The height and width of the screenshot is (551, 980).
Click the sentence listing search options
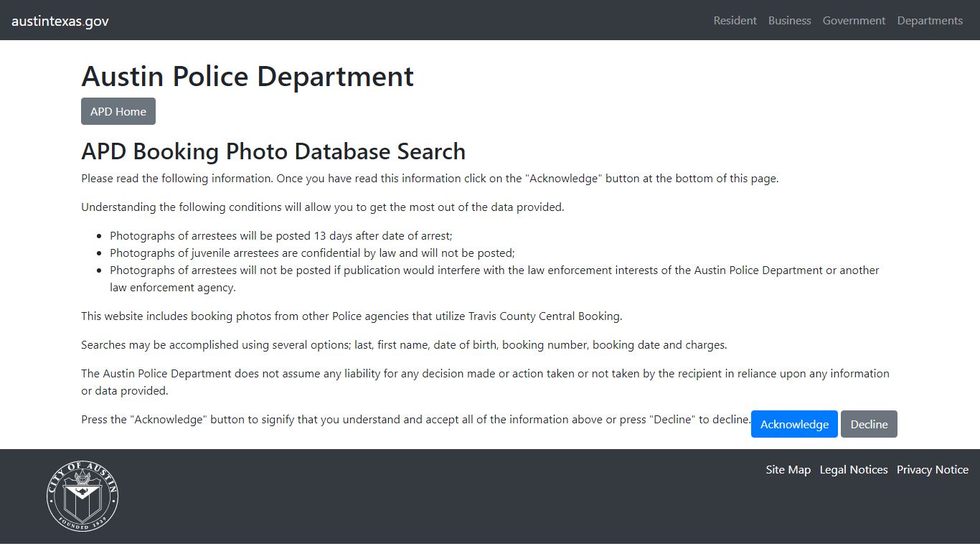(x=404, y=344)
